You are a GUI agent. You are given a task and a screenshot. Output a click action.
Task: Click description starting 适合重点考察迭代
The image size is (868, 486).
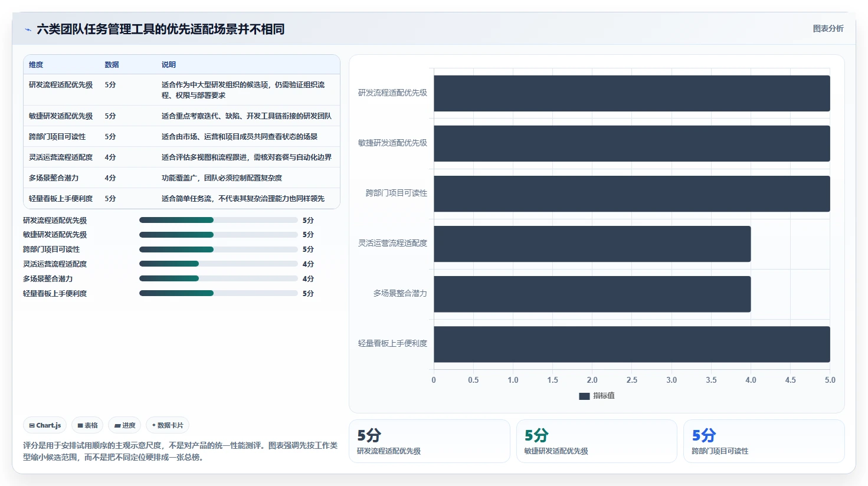[247, 116]
